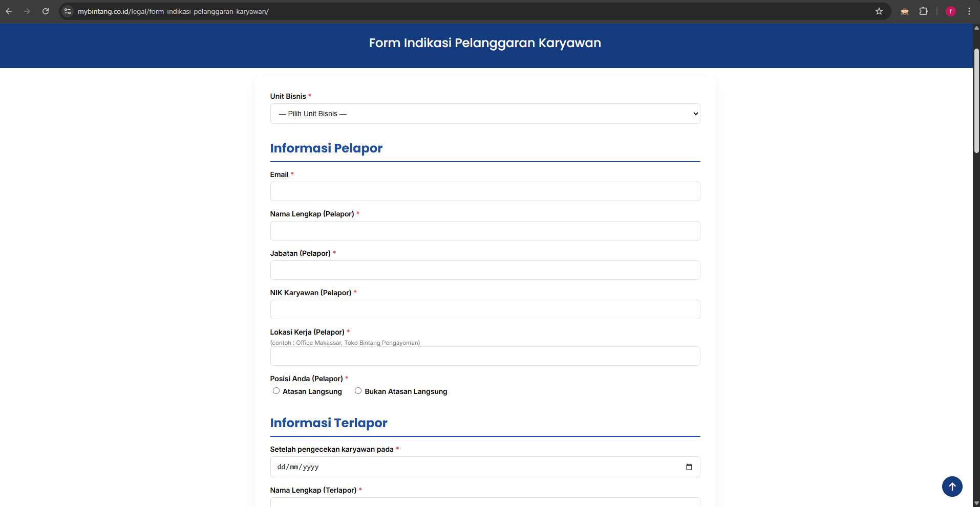Click the Lokasi Kerja (Pelapor) field
This screenshot has width=980, height=507.
[x=485, y=356]
